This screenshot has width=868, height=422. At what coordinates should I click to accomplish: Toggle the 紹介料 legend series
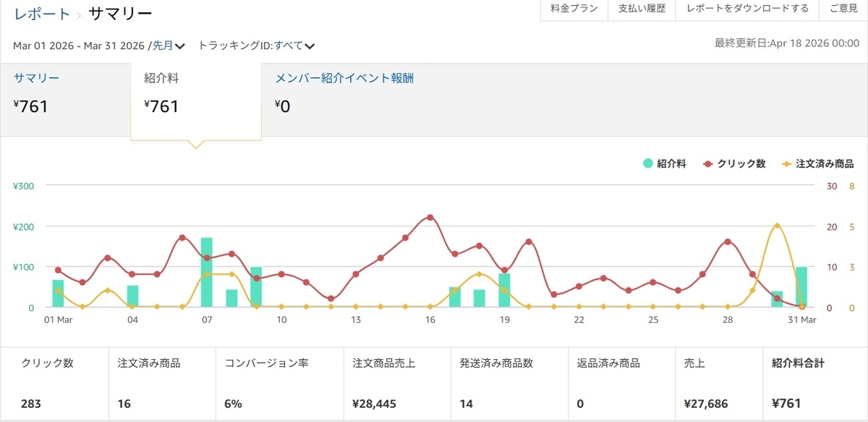[665, 164]
